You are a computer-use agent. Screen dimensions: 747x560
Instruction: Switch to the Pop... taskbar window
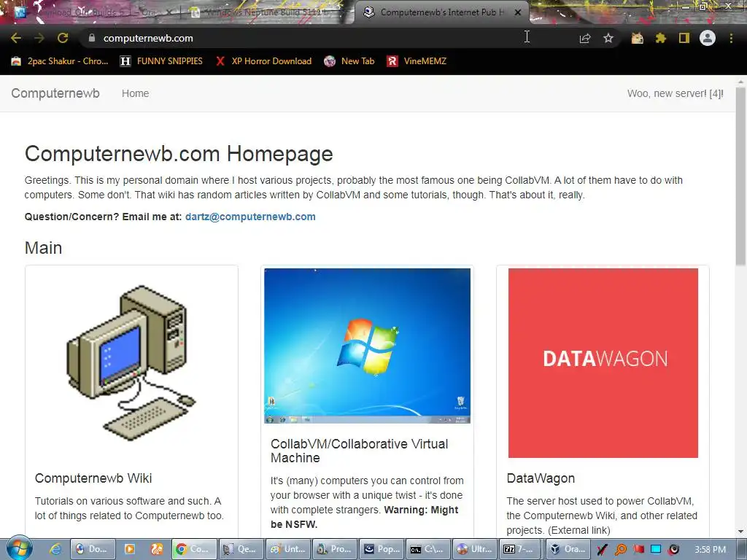[x=382, y=549]
